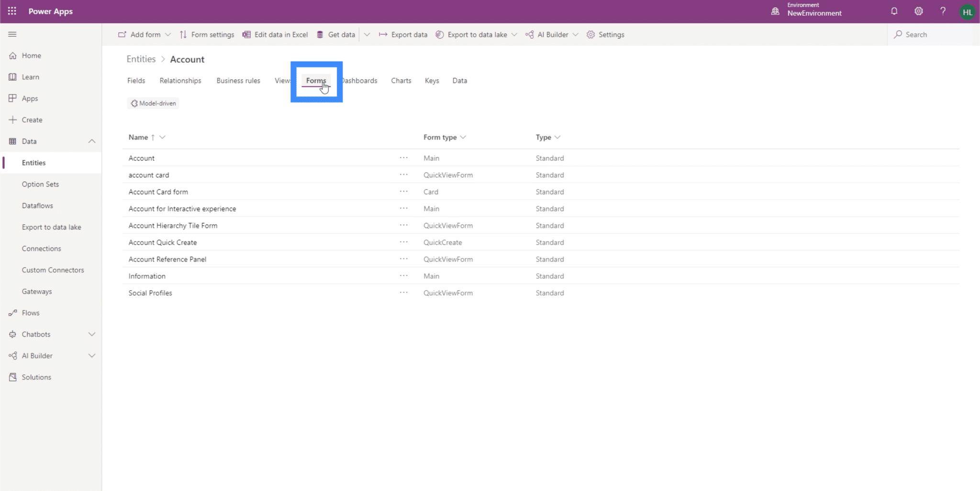Expand the AI Builder toolbar chevron

pyautogui.click(x=575, y=34)
